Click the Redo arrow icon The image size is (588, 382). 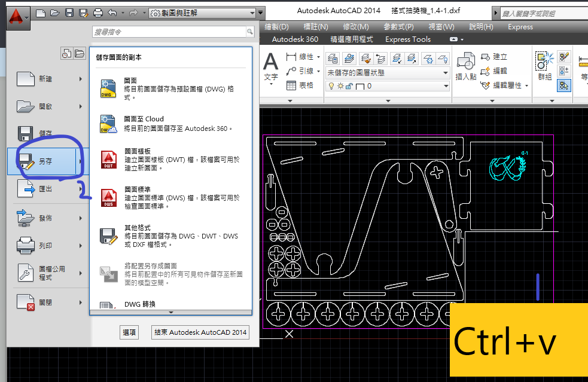pos(133,13)
